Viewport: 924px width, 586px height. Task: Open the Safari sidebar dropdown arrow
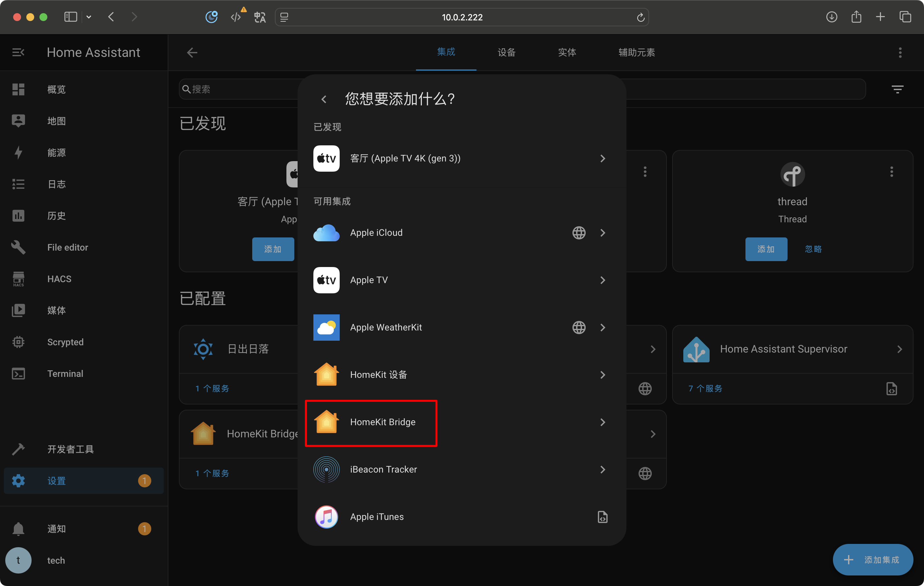tap(89, 17)
